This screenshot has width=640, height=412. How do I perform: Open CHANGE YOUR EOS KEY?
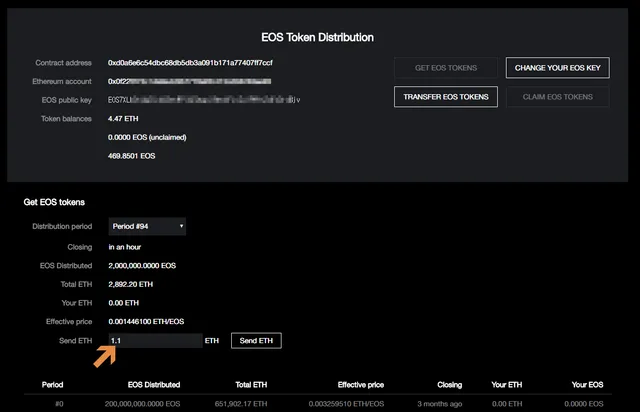[558, 68]
